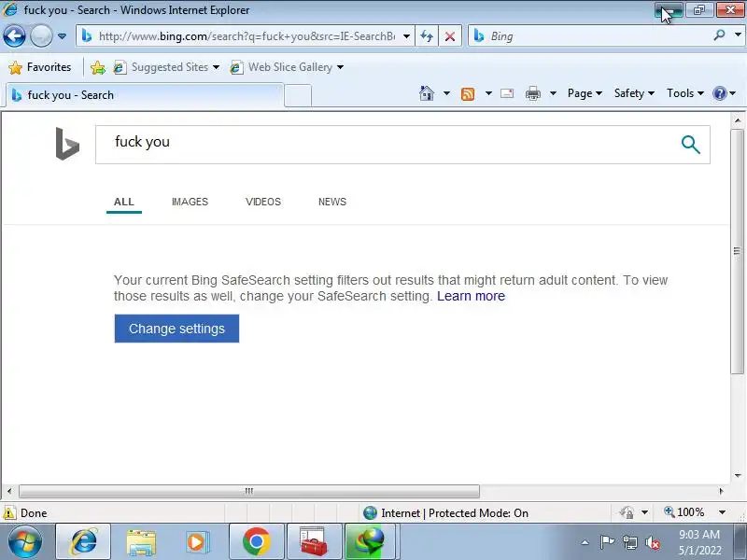The width and height of the screenshot is (747, 560).
Task: Click the horizontal scrollbar right arrow
Action: click(721, 491)
